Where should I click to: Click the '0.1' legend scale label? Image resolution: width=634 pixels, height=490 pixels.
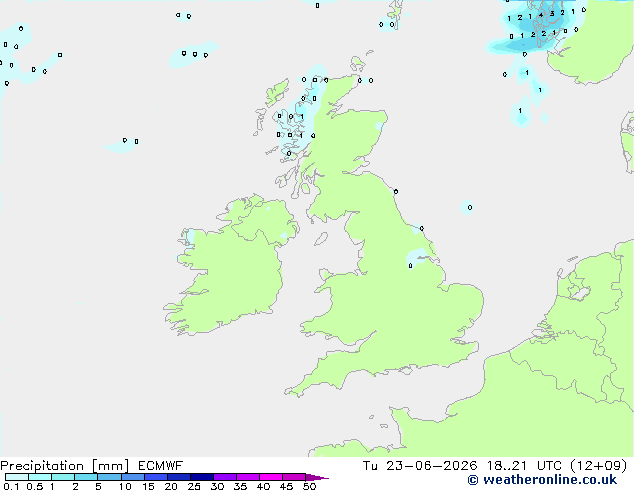(x=11, y=486)
